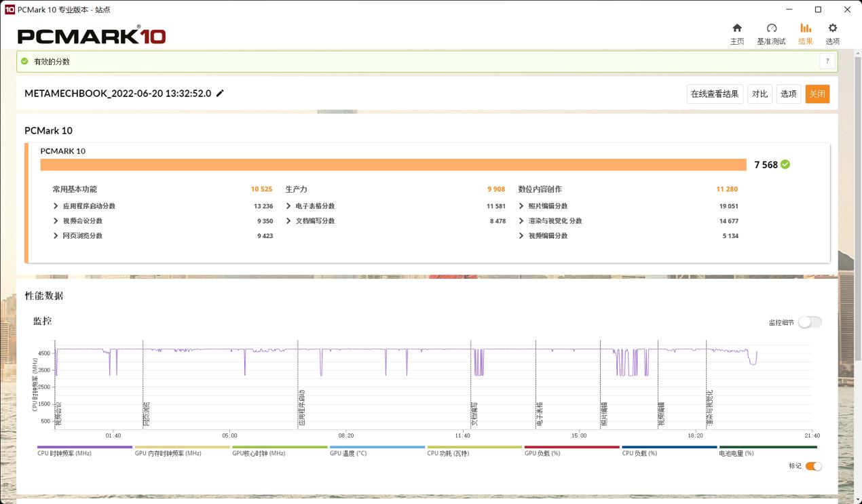862x504 pixels.
Task: Expand the 视频会议分数 row
Action: (x=56, y=221)
